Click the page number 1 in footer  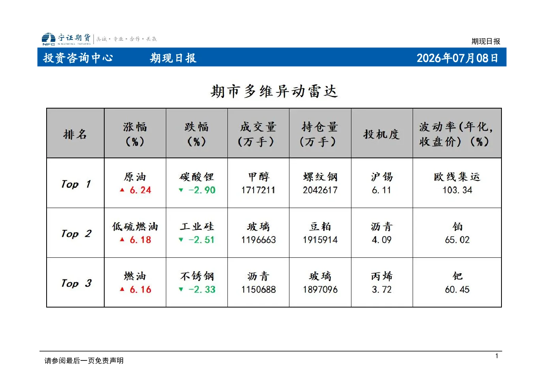click(497, 356)
